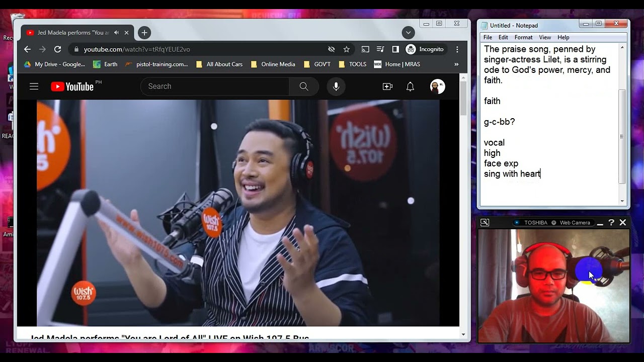Viewport: 644px width, 362px height.
Task: Click the 'g-c-bb?' line in Notepad
Action: click(499, 122)
